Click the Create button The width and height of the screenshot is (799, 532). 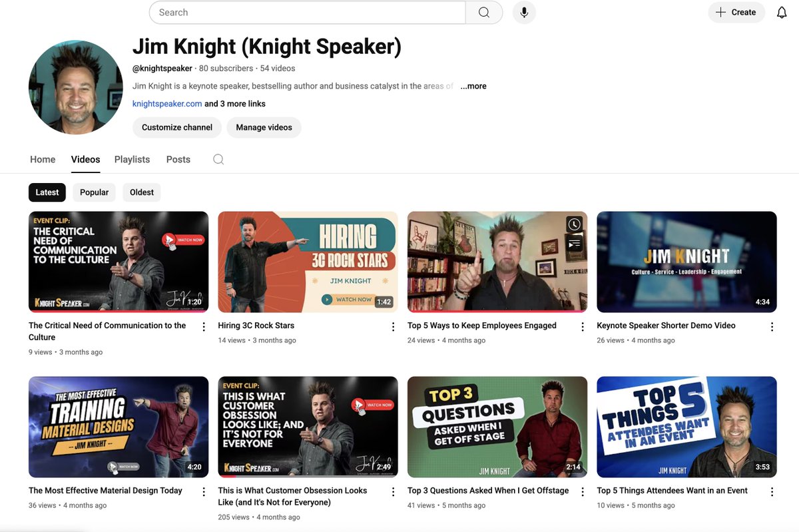pyautogui.click(x=736, y=13)
